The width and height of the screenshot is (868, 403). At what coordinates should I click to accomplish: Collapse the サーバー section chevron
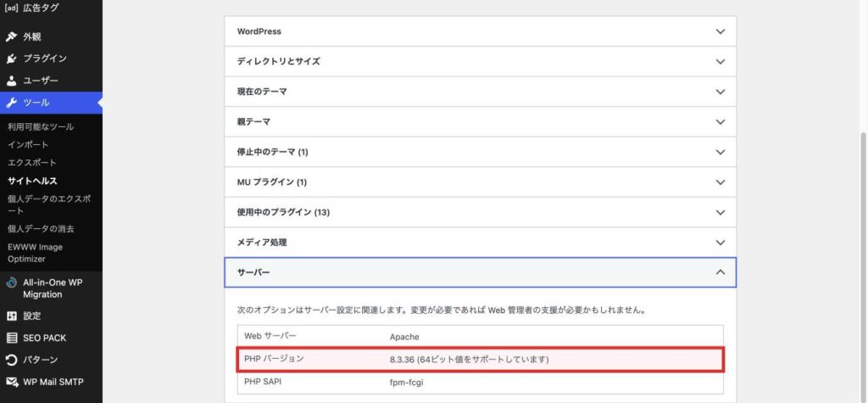721,272
